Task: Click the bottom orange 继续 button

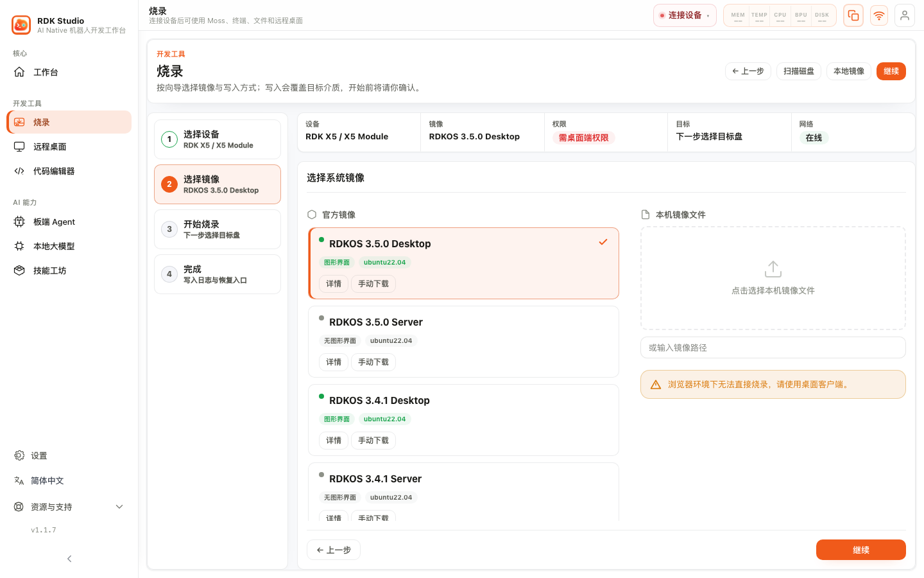Action: (x=861, y=550)
